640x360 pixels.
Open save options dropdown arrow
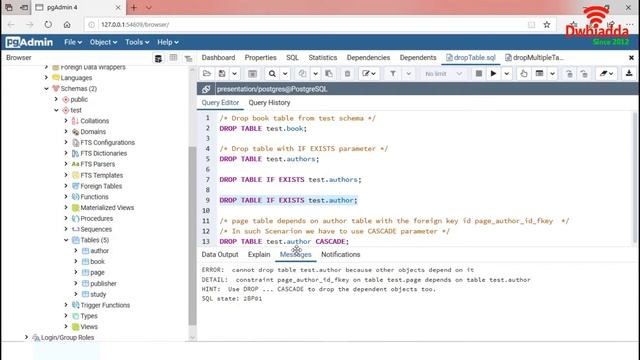[234, 73]
